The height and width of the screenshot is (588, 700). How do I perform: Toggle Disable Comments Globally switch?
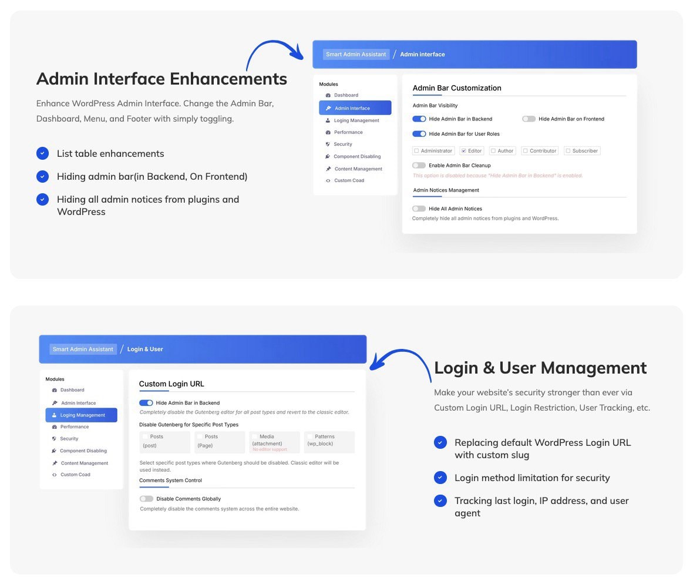146,499
